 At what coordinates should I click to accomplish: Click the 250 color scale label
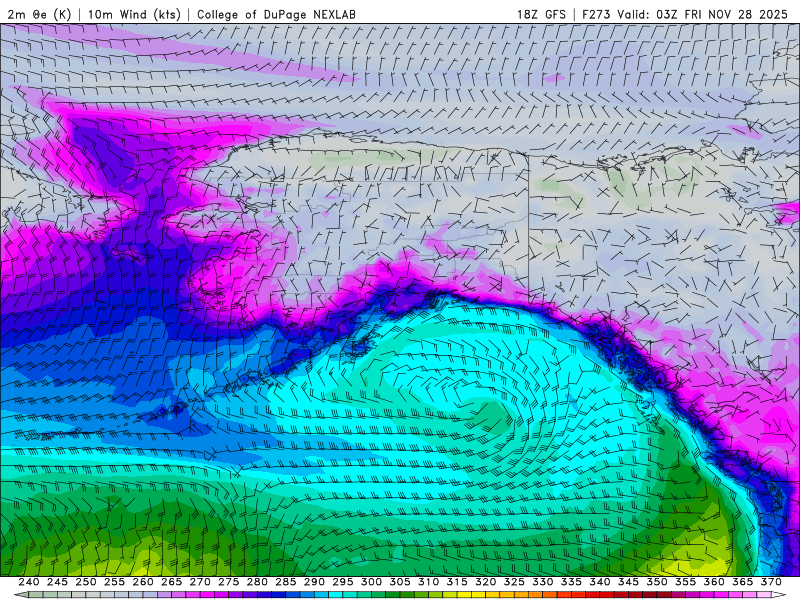86,582
